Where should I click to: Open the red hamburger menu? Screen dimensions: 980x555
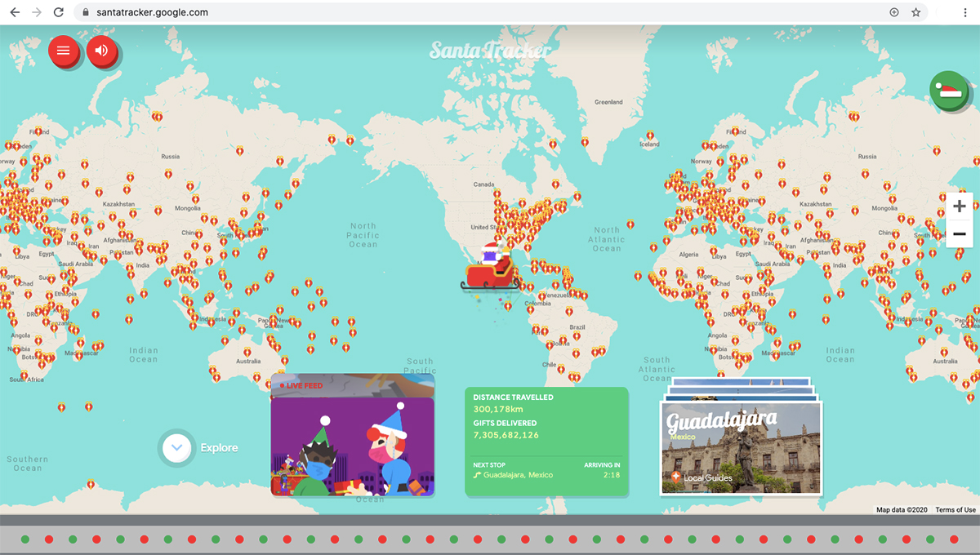(64, 51)
